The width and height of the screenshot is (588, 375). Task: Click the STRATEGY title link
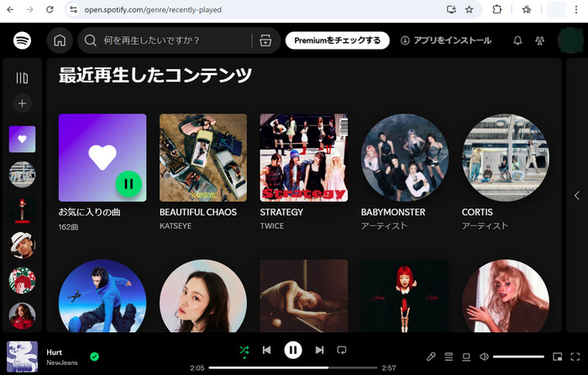coord(281,212)
